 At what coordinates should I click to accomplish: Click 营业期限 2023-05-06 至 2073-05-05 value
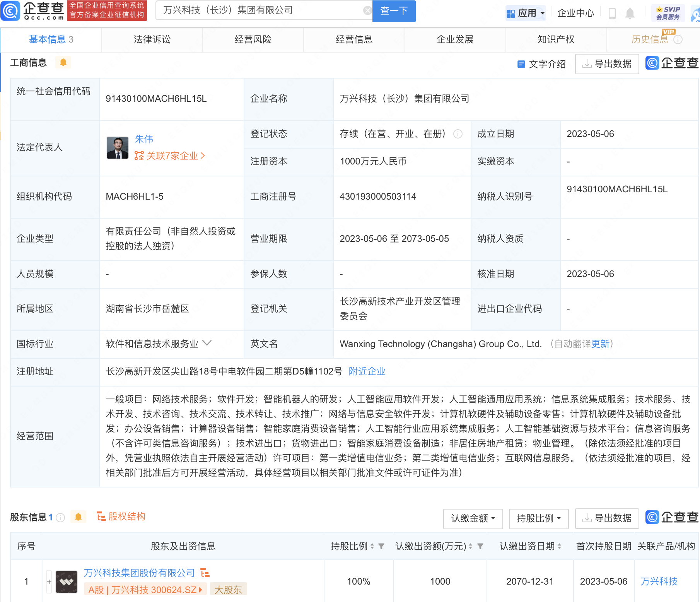pos(394,239)
